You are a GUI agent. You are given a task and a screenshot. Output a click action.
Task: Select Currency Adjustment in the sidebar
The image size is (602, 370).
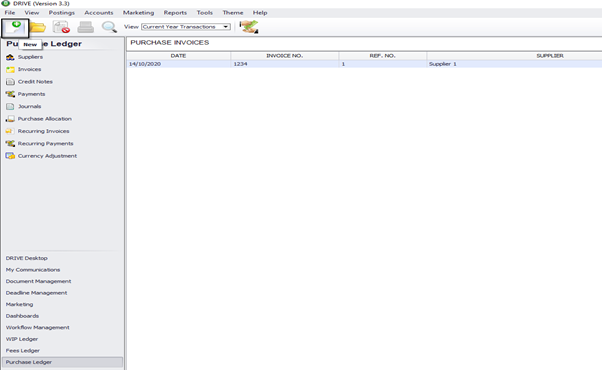(x=47, y=156)
